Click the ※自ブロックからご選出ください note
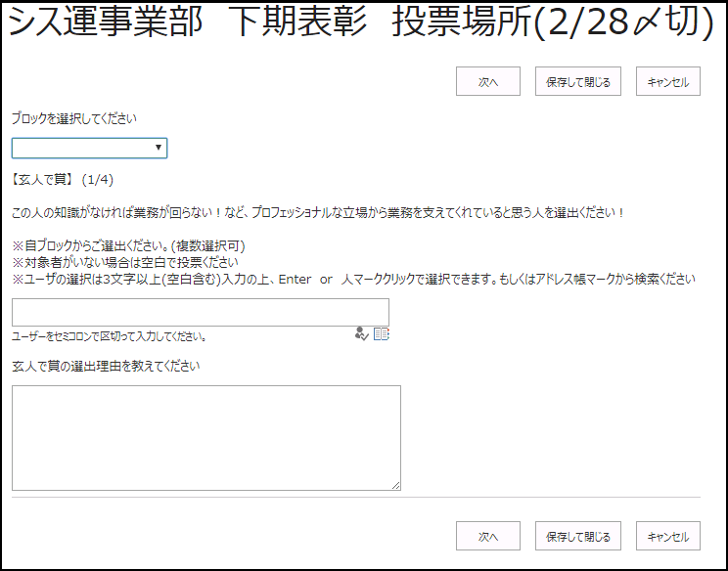728x571 pixels. (128, 245)
